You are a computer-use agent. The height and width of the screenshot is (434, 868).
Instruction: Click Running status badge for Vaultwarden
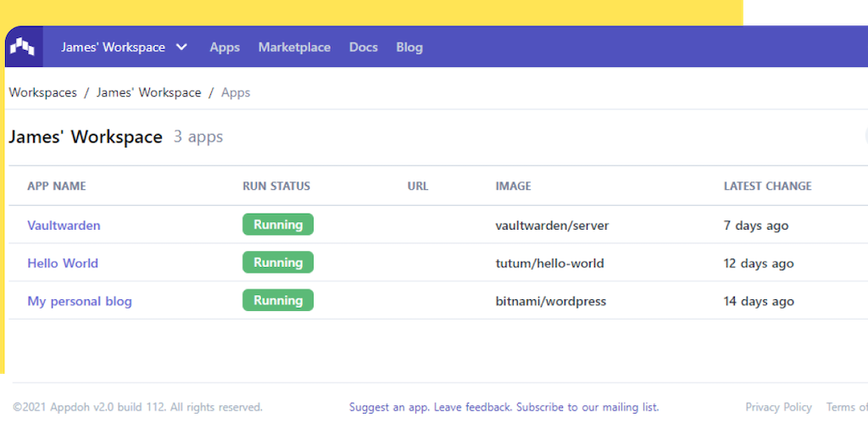point(278,225)
